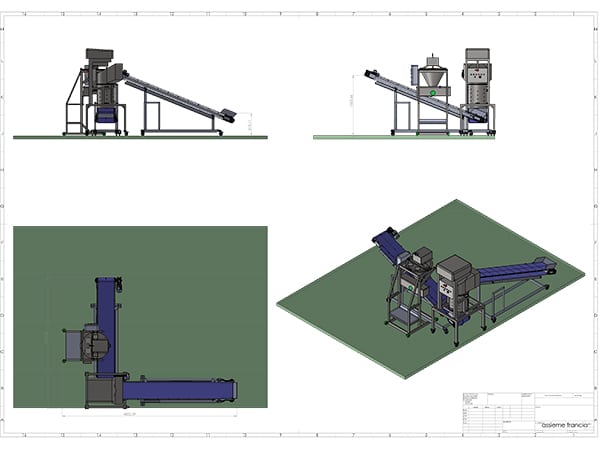Click the horizontal blue conveyor in plan view
Image resolution: width=600 pixels, height=450 pixels.
pos(180,388)
